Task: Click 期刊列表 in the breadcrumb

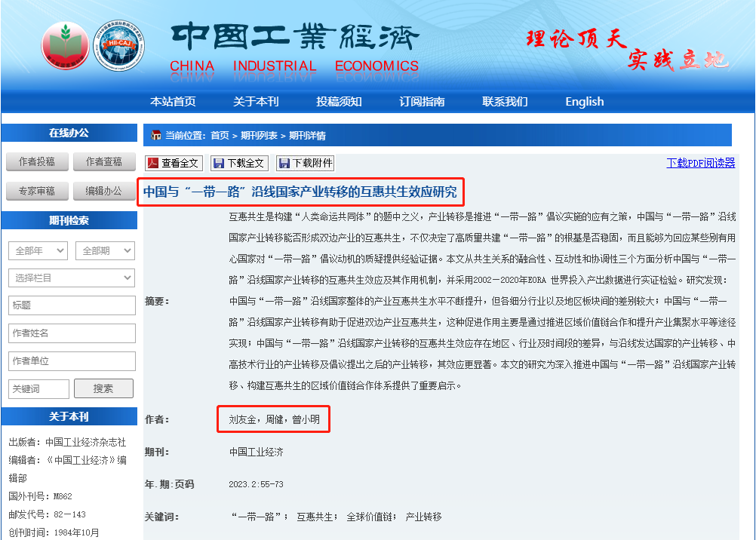Action: tap(259, 136)
